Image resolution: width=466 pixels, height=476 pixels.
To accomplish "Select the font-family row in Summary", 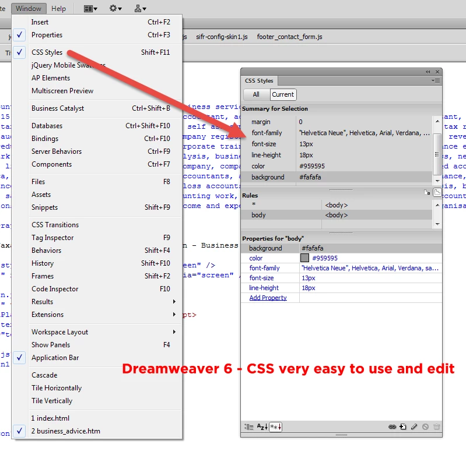I will [x=337, y=133].
